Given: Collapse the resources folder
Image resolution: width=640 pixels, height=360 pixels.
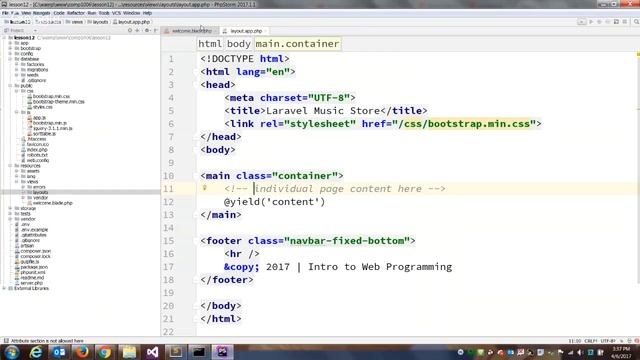Looking at the screenshot, I should (10, 166).
